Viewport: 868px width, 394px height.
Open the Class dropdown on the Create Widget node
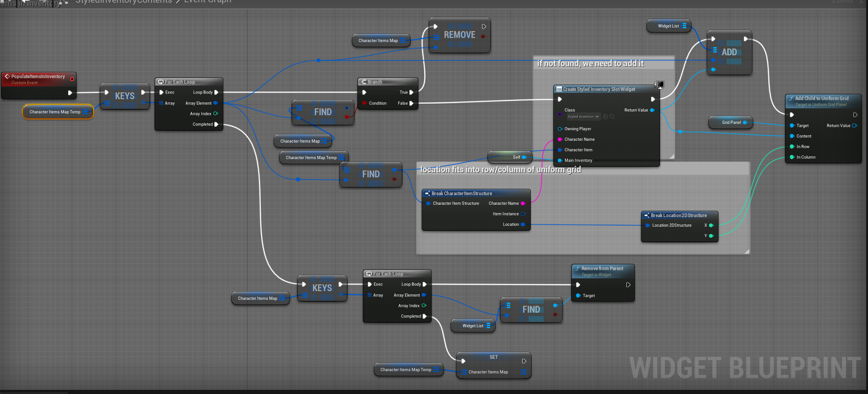point(583,117)
